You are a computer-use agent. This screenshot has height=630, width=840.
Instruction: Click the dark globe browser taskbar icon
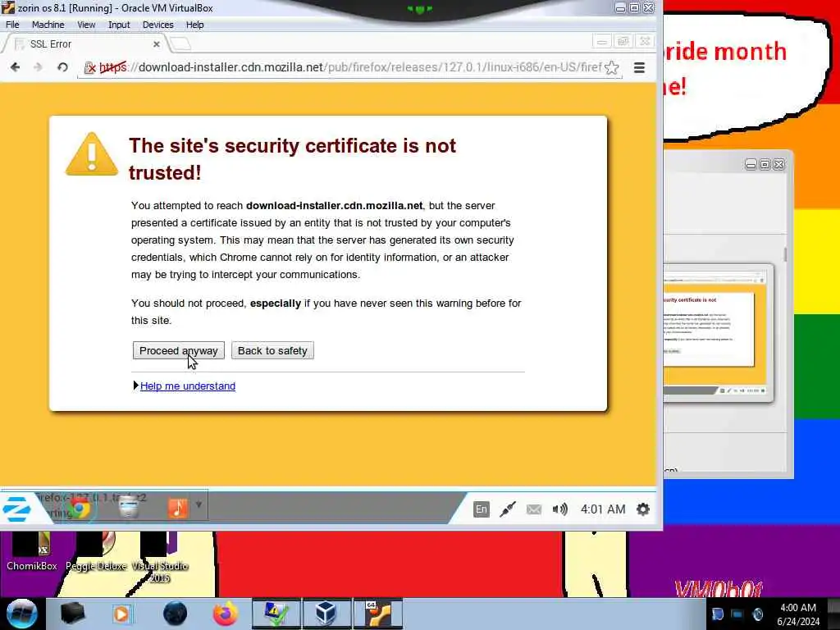tap(175, 614)
